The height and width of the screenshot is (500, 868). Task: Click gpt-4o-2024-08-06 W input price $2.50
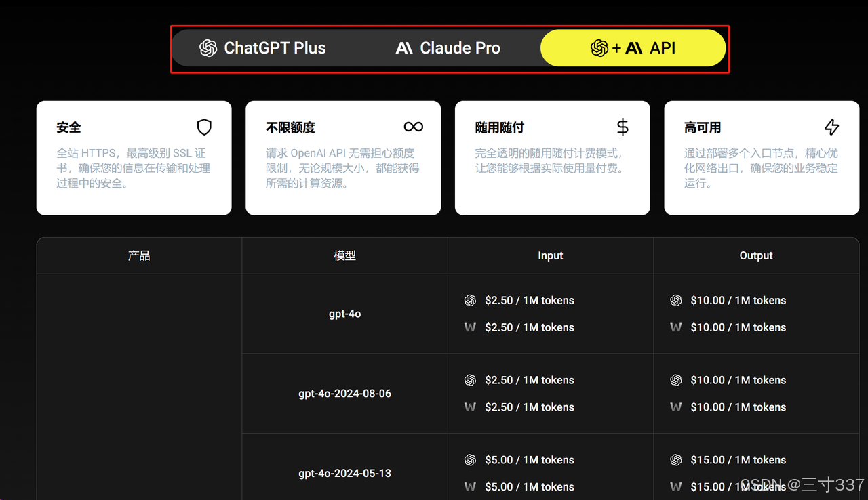[530, 407]
